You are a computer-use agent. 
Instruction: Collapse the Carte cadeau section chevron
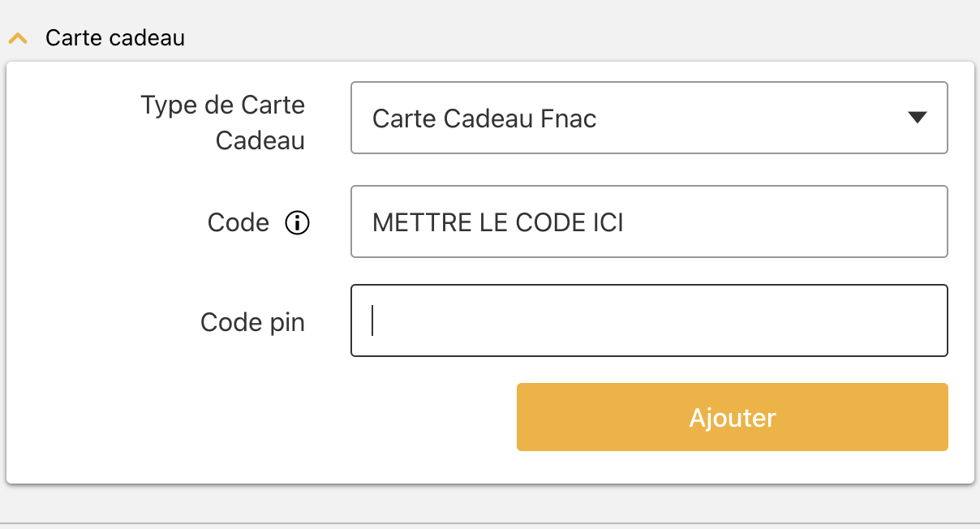(x=18, y=38)
